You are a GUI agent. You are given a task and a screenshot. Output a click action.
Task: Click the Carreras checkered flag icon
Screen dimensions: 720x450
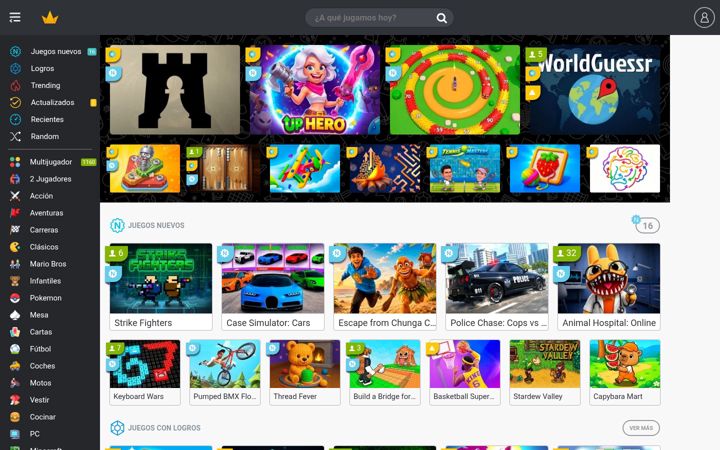click(x=15, y=230)
